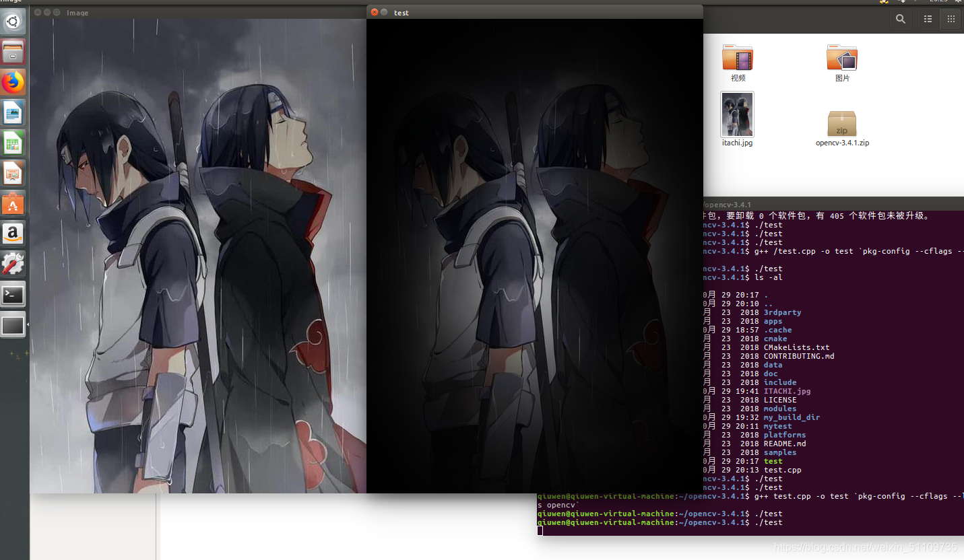Close the test window
Image resolution: width=964 pixels, height=560 pixels.
[x=375, y=12]
